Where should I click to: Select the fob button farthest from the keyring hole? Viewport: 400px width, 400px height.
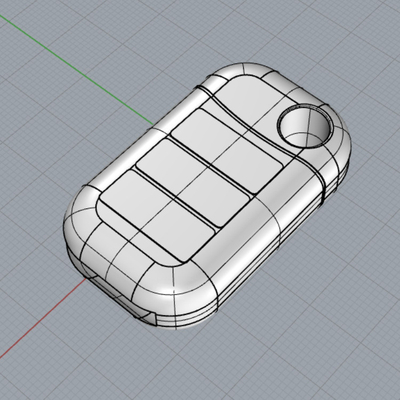pos(157,216)
